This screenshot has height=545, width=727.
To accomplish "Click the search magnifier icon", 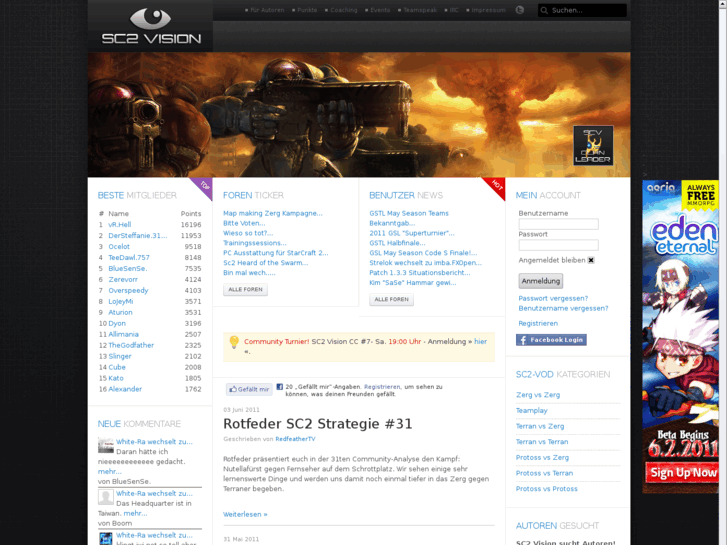I will [544, 10].
